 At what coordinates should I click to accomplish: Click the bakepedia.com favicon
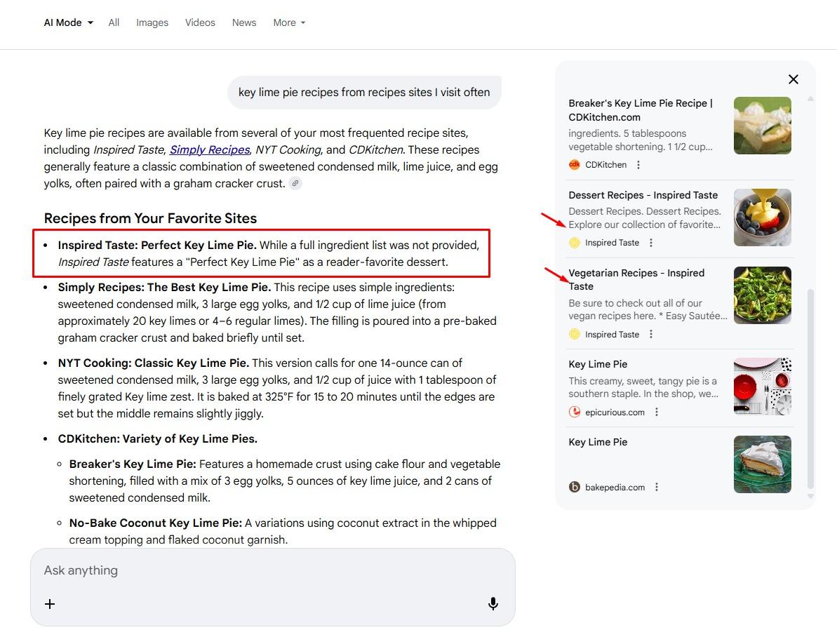point(575,487)
